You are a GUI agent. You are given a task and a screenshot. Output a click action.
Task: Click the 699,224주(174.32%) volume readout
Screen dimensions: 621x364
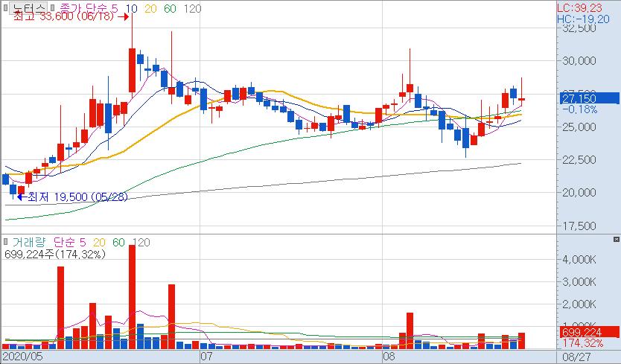[54, 254]
